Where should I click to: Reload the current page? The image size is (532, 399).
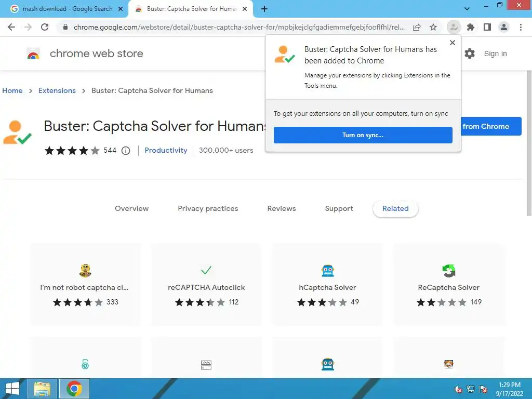coord(45,27)
